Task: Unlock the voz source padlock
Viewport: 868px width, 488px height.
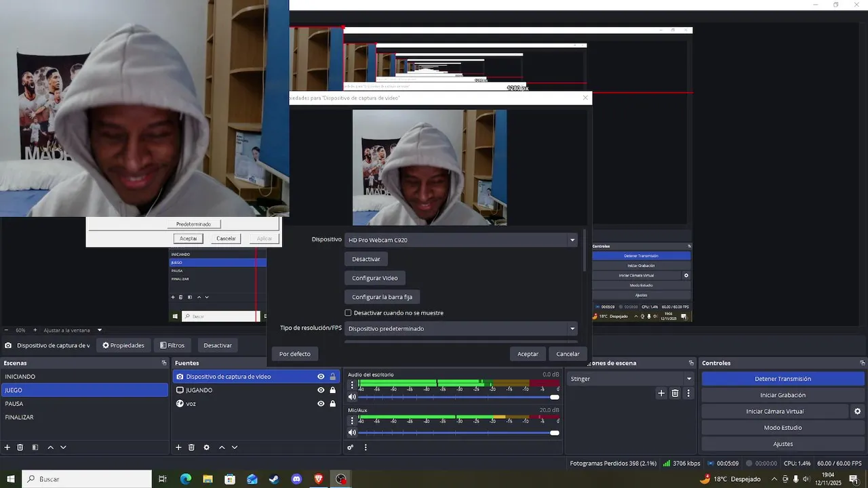Action: coord(332,404)
